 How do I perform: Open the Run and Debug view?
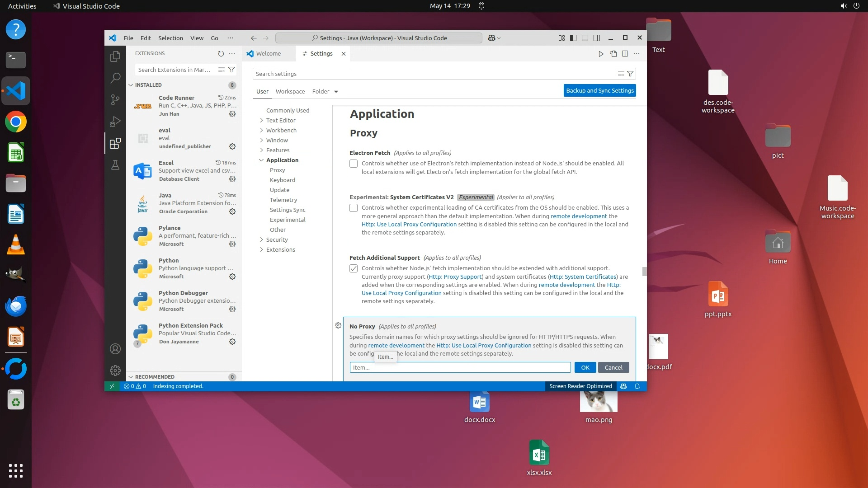115,122
